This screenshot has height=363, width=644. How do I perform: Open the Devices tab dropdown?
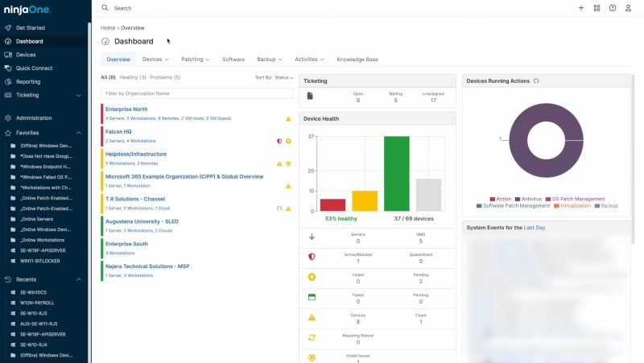click(x=155, y=59)
